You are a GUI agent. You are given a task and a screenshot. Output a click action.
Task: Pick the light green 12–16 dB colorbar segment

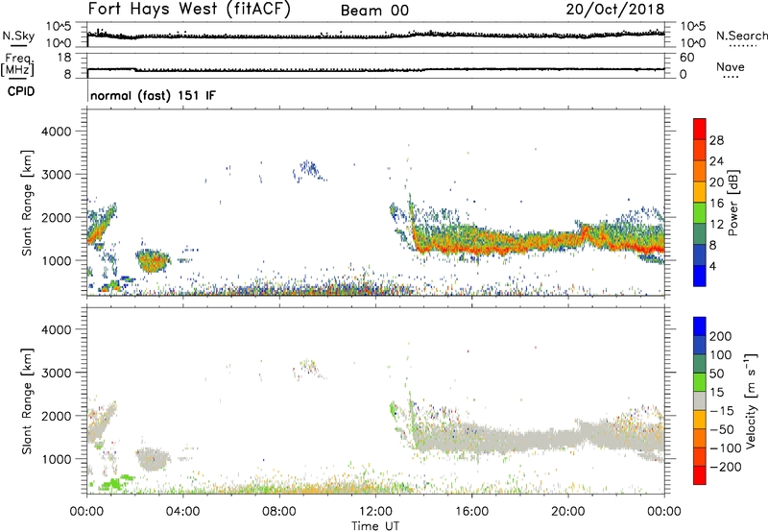(x=700, y=213)
